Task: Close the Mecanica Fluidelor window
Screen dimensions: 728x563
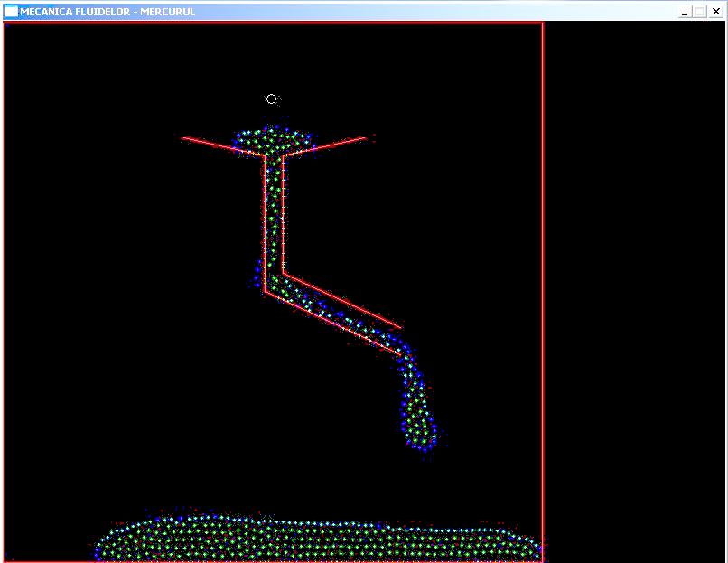Action: pos(716,12)
